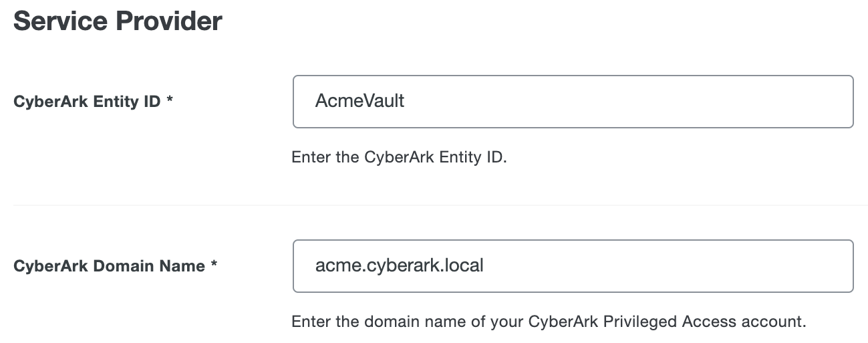Click the CyberArk Entity ID label
The image size is (868, 343).
[x=87, y=102]
